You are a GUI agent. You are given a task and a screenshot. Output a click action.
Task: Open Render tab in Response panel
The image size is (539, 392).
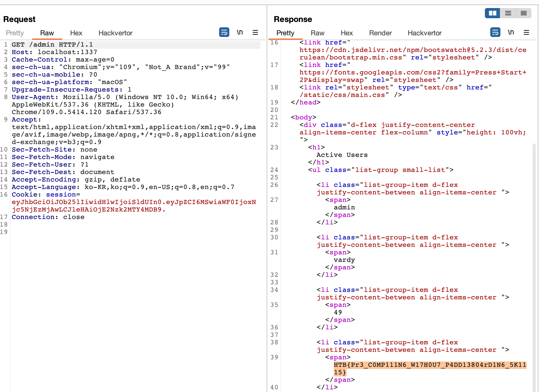(380, 33)
